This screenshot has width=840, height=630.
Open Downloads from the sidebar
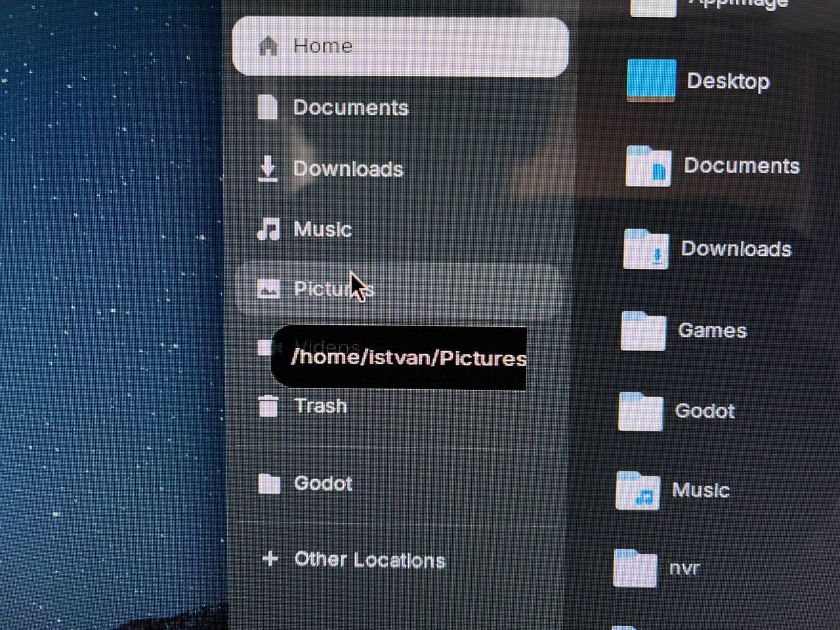(399, 169)
